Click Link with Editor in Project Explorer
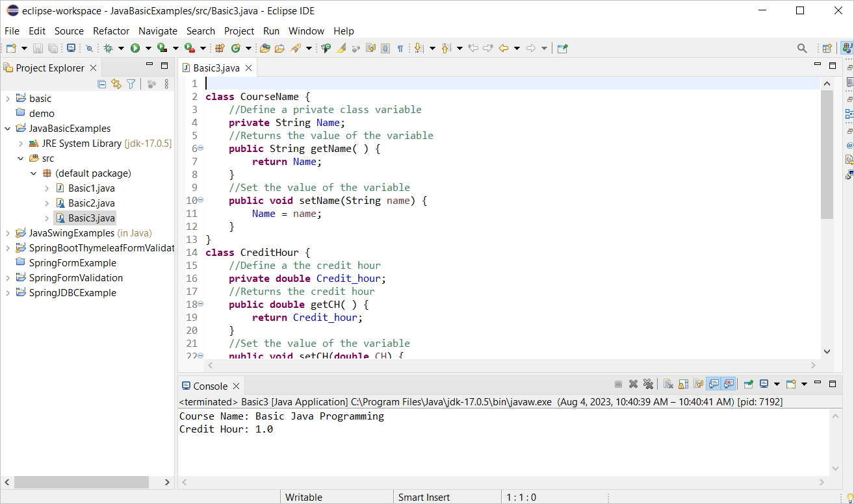Image resolution: width=854 pixels, height=504 pixels. 116,84
